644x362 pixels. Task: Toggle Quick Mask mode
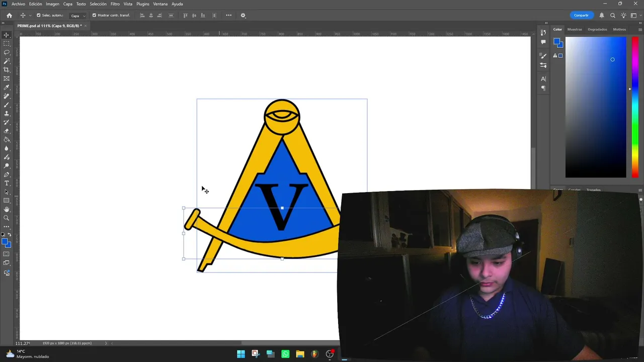point(7,254)
